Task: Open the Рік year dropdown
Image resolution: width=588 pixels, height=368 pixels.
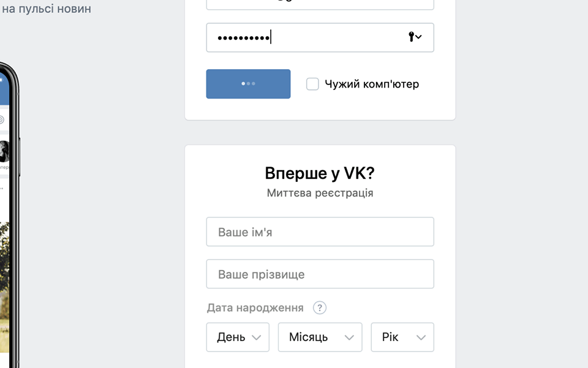Action: (402, 337)
